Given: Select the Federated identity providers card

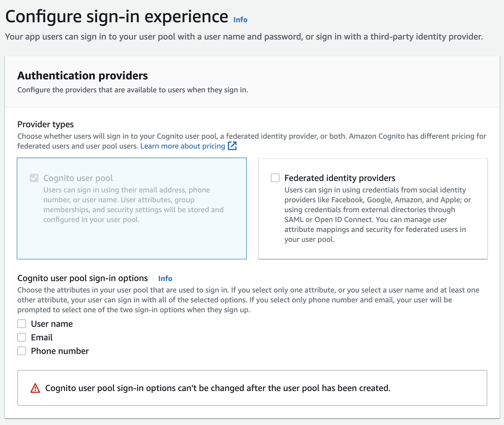Looking at the screenshot, I should (x=373, y=208).
